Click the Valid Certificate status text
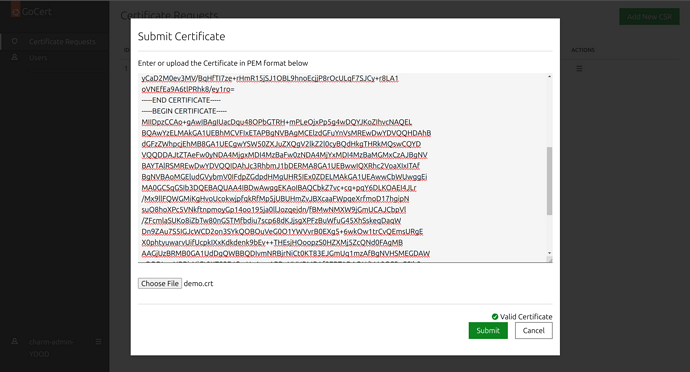The width and height of the screenshot is (690, 372). click(526, 317)
